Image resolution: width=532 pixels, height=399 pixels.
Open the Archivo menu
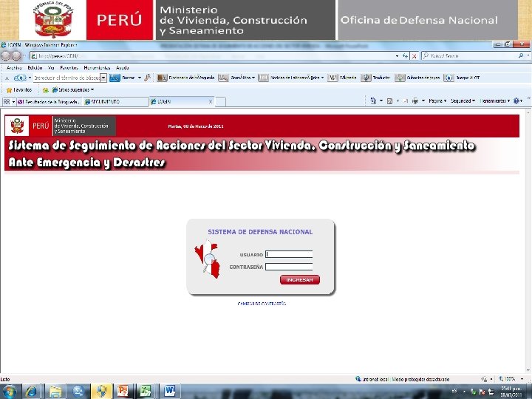click(x=14, y=68)
